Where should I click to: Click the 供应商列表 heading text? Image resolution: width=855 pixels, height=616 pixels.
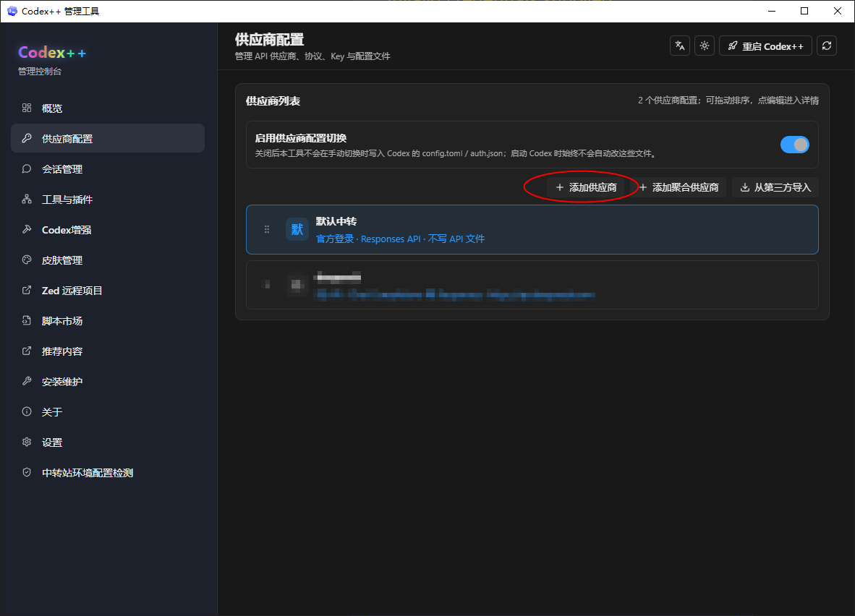pos(273,100)
